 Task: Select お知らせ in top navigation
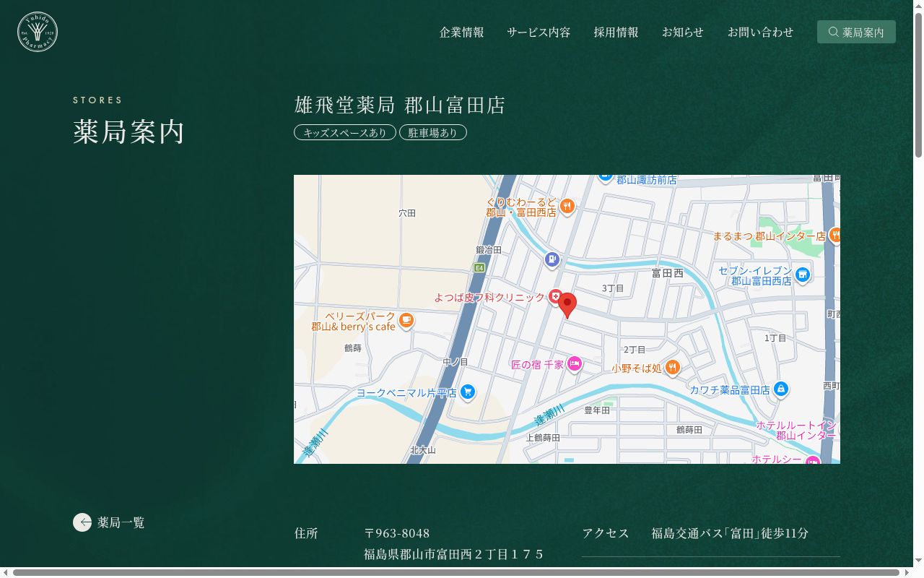[683, 32]
